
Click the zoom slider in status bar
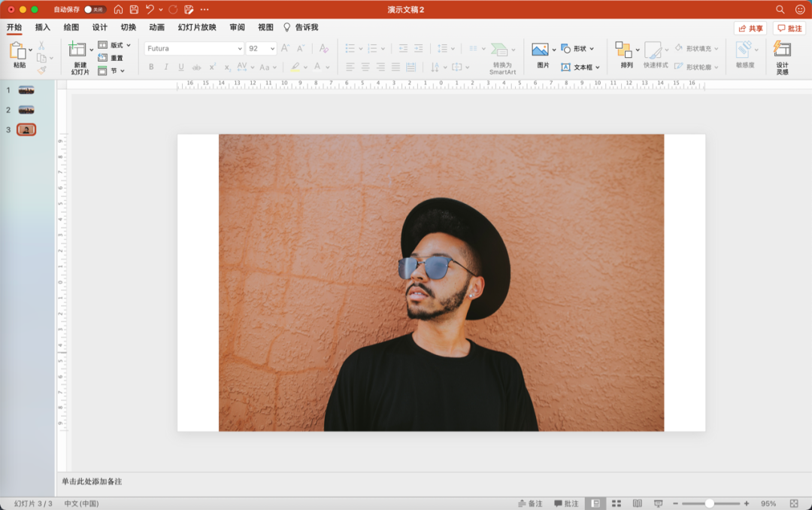[x=710, y=503]
